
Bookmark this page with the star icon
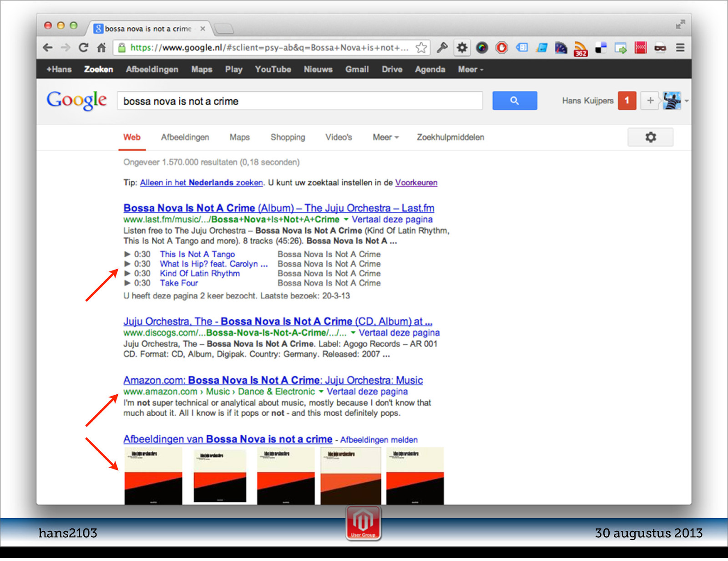(x=421, y=47)
